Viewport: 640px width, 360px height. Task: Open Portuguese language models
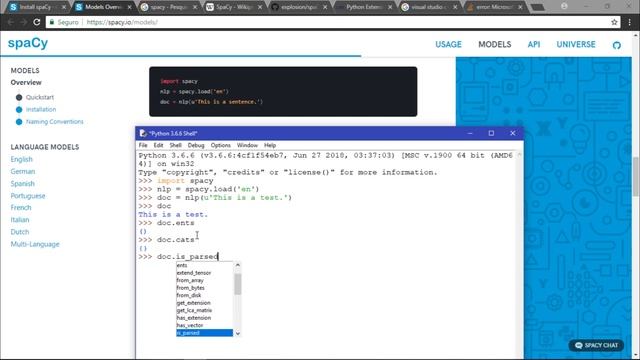point(28,196)
